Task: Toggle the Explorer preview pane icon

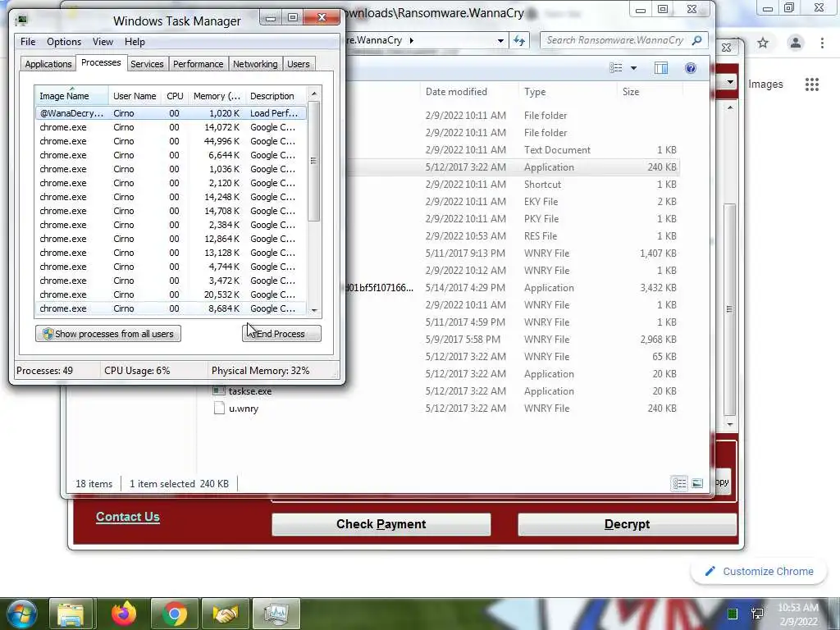Action: (x=661, y=68)
